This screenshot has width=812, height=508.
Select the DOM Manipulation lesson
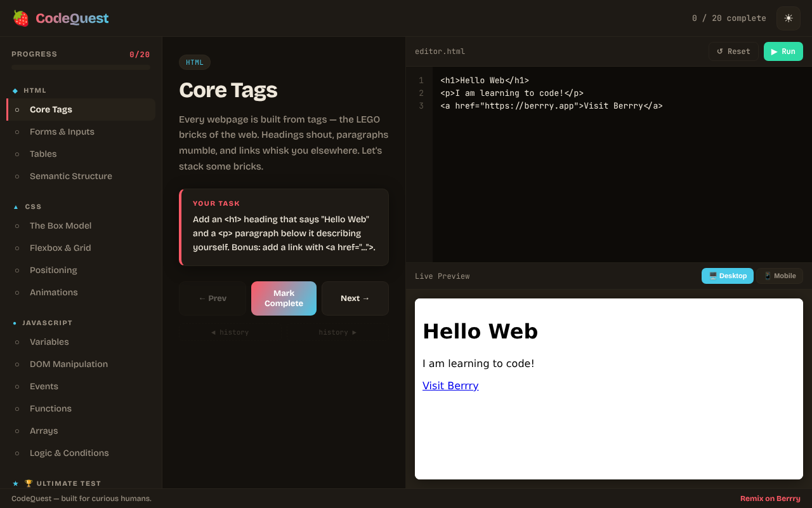[x=81, y=364]
